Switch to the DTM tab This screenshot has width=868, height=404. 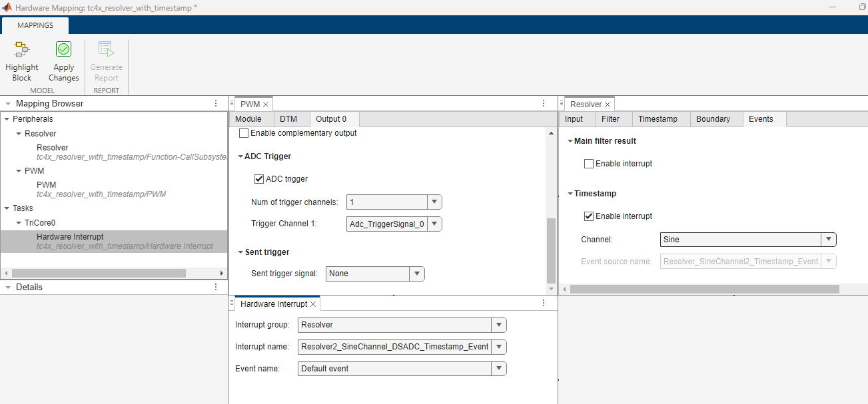click(x=288, y=119)
